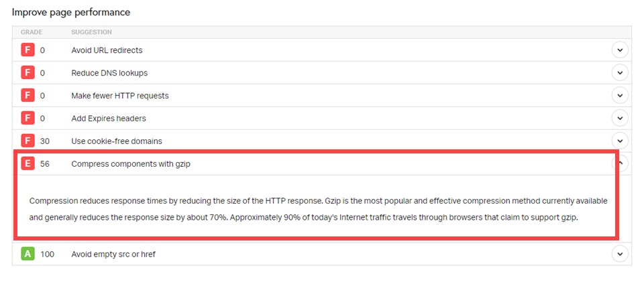
Task: Expand the Make fewer HTTP requests chevron
Action: click(x=620, y=96)
